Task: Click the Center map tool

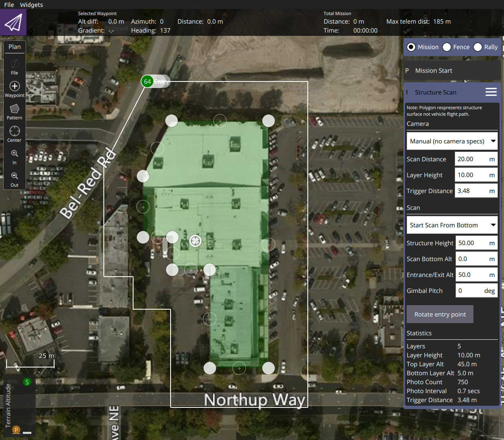Action: [14, 134]
